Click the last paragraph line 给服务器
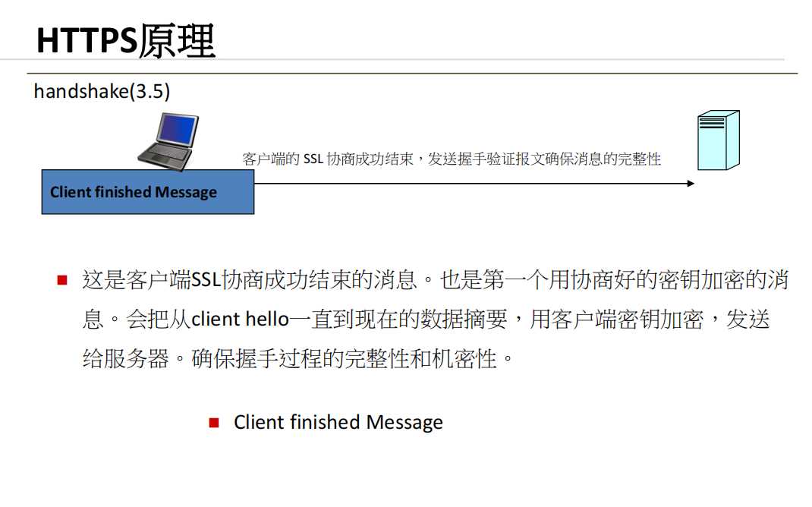 (297, 358)
